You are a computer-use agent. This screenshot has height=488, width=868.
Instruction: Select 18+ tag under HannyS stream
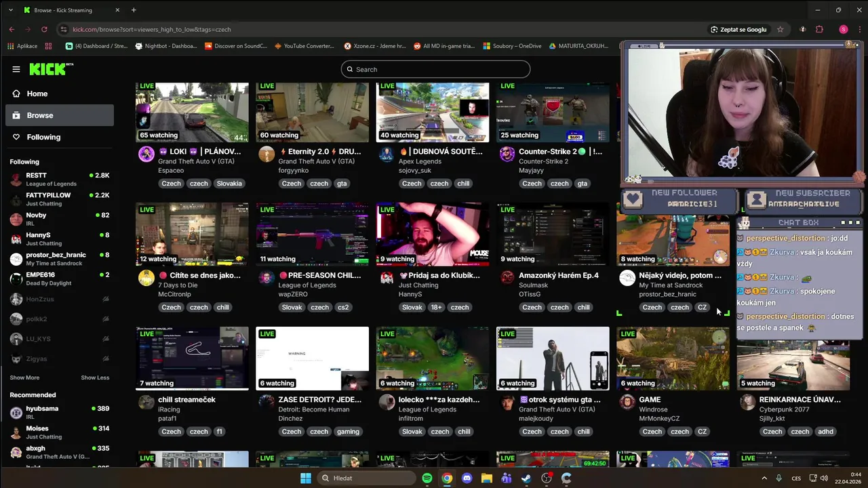(x=437, y=308)
